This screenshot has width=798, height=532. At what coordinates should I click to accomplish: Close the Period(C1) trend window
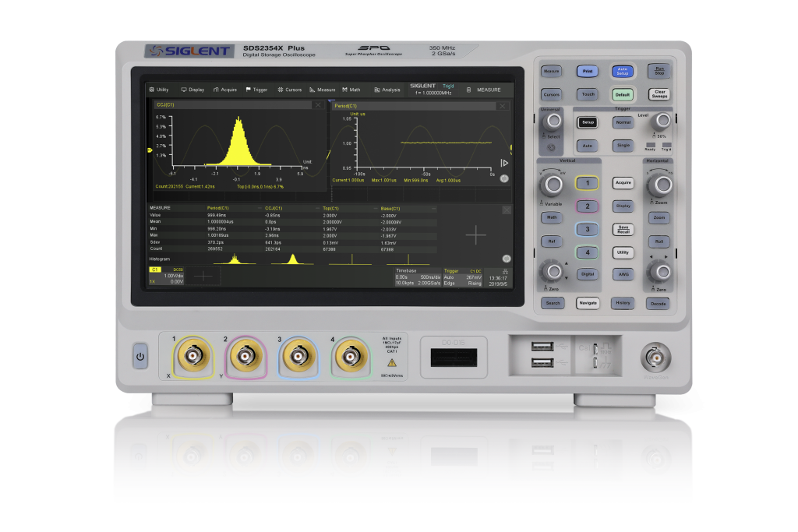pos(502,105)
